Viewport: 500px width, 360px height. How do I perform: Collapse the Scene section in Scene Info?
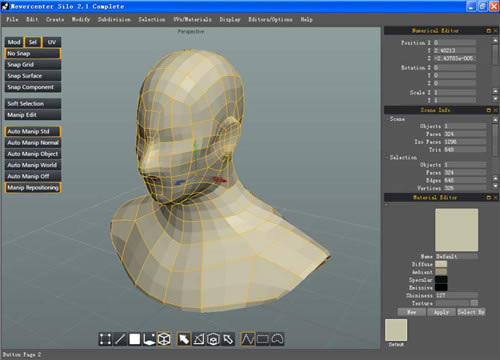point(388,119)
